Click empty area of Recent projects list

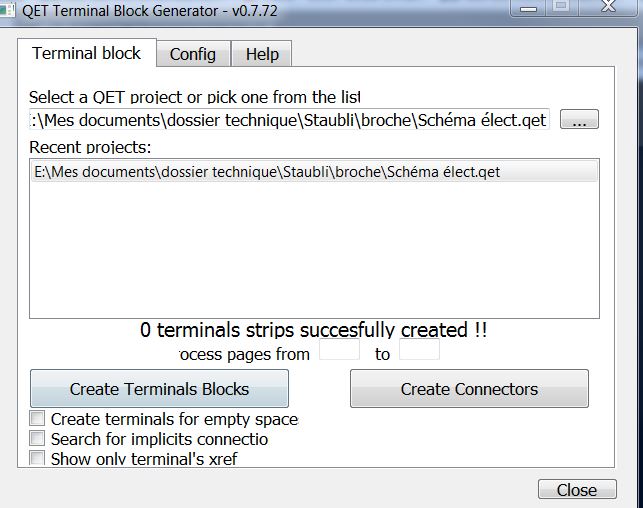[313, 250]
